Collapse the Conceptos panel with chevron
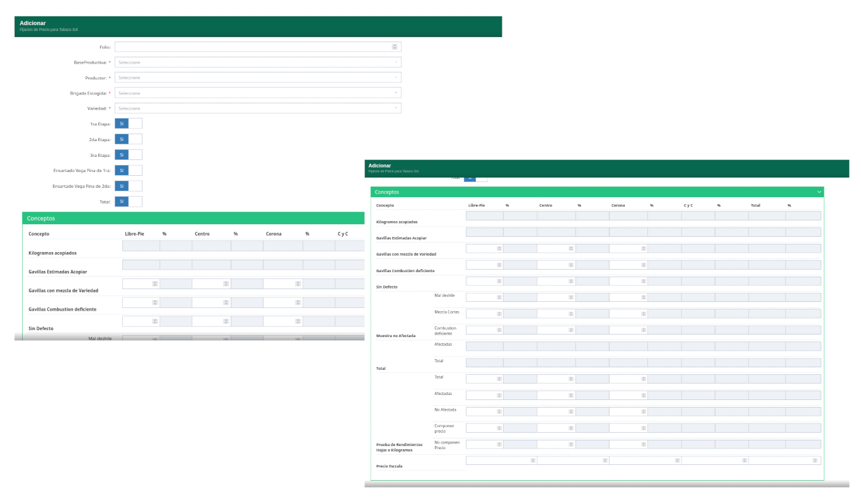 coord(819,192)
